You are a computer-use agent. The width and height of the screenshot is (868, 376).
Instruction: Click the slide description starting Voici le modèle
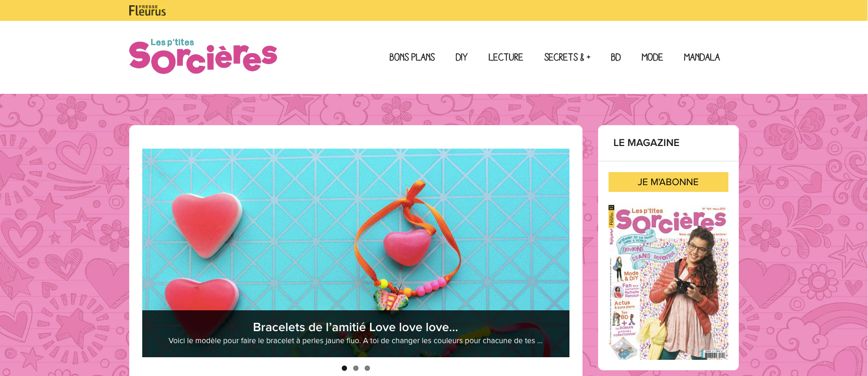point(355,341)
